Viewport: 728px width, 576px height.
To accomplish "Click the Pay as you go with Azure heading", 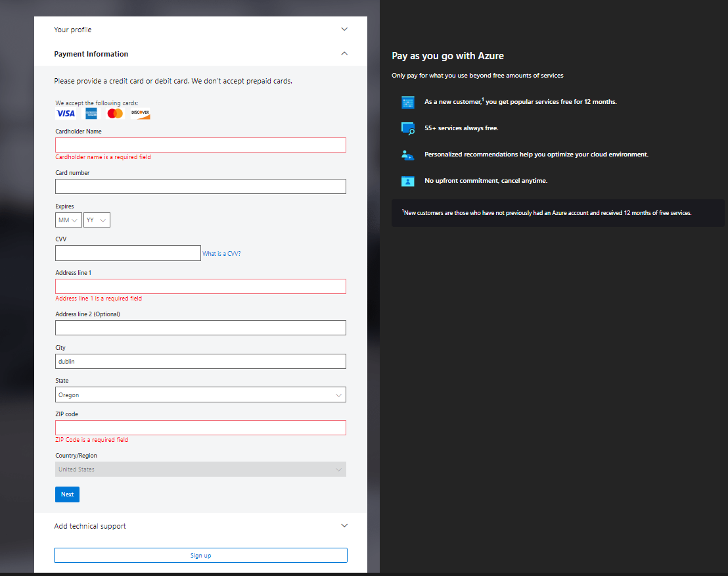I will pos(448,56).
